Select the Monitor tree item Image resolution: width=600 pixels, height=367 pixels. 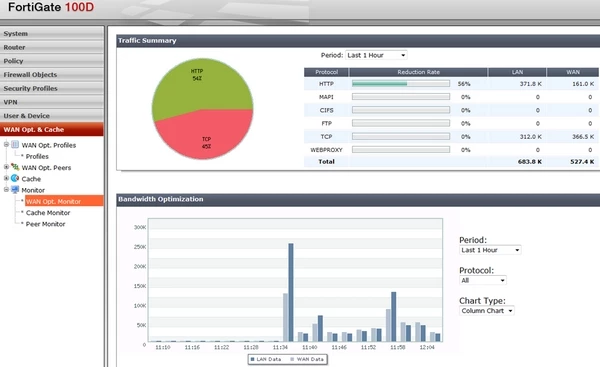tap(33, 190)
